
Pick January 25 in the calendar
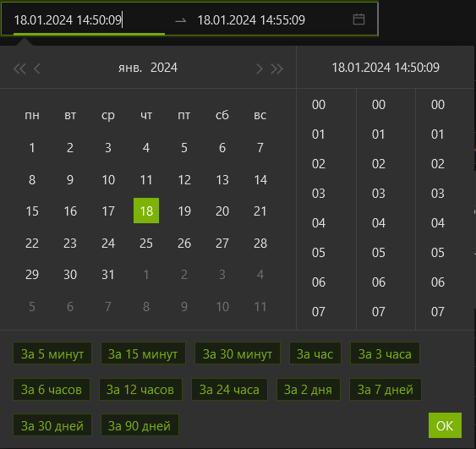(146, 244)
